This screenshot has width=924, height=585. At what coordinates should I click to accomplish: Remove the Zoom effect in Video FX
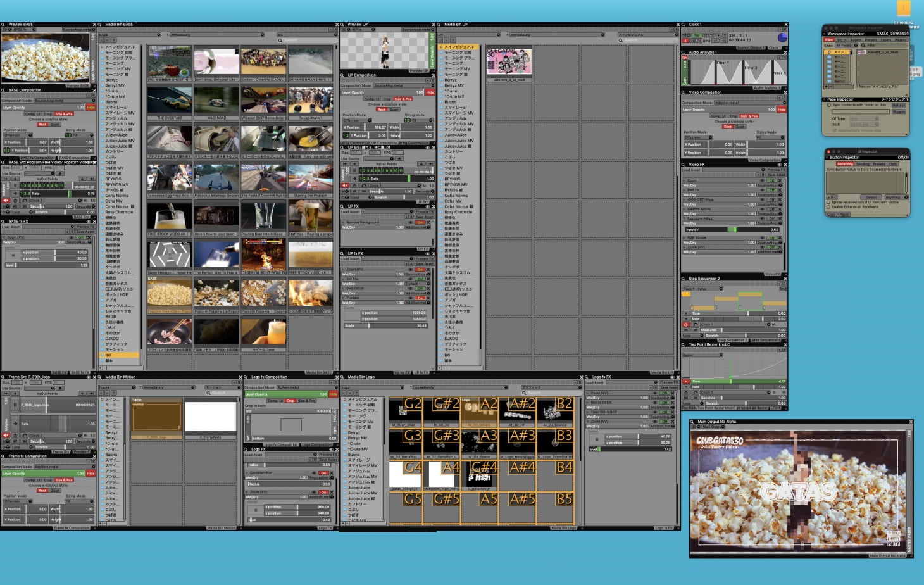780,180
